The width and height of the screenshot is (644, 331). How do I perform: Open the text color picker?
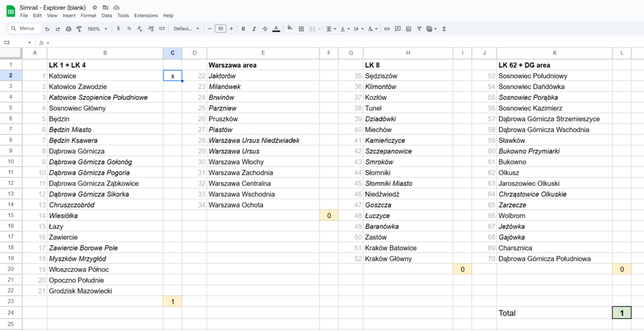coord(276,29)
